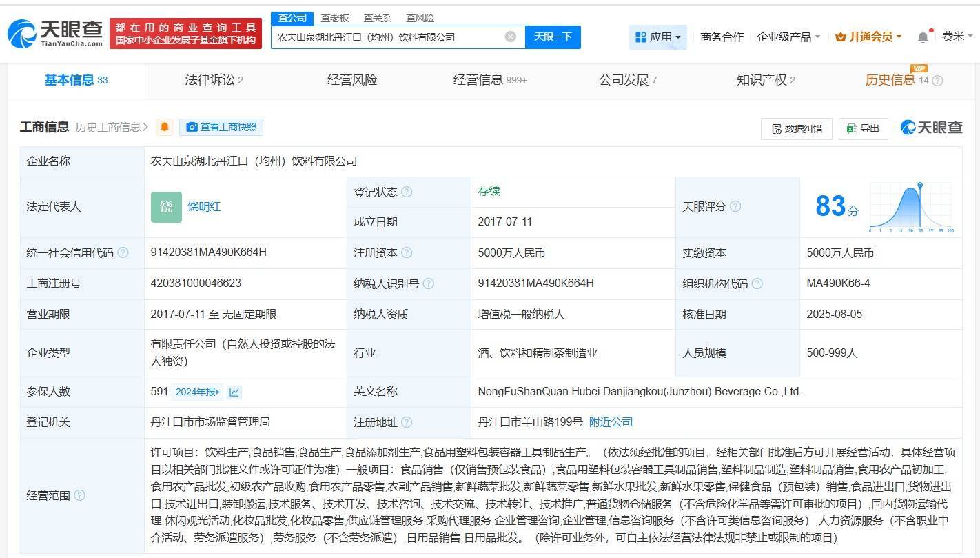Open the 附近公司 link
The width and height of the screenshot is (980, 558).
pos(611,422)
